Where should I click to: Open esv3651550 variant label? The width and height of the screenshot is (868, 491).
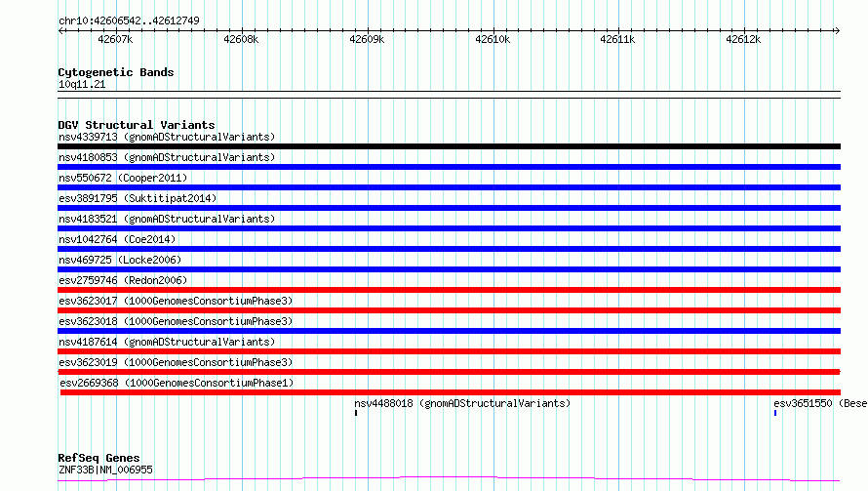(820, 403)
